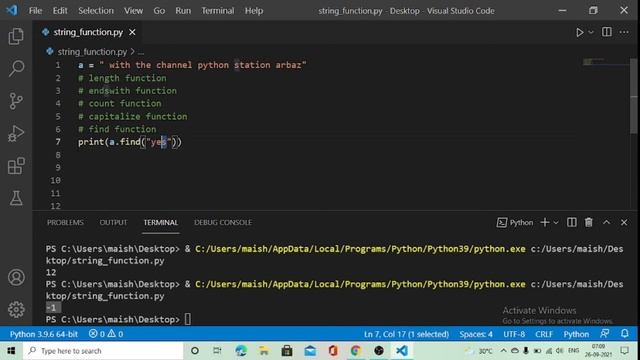Open the File menu
This screenshot has width=640, height=360.
pos(36,11)
